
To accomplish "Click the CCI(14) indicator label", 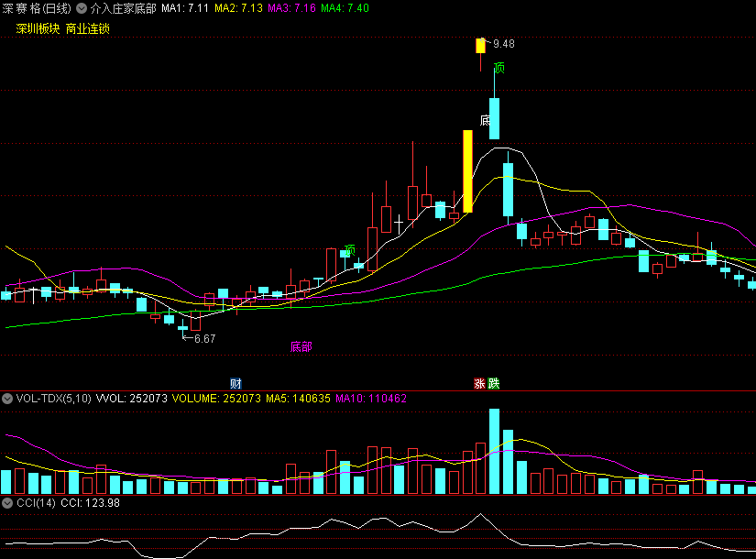I will 36,503.
